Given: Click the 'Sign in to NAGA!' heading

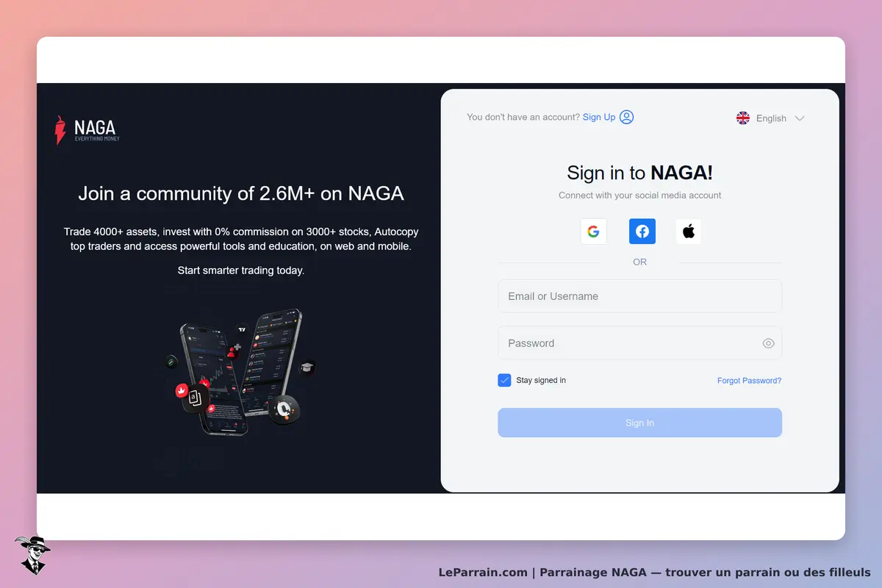Looking at the screenshot, I should 639,173.
